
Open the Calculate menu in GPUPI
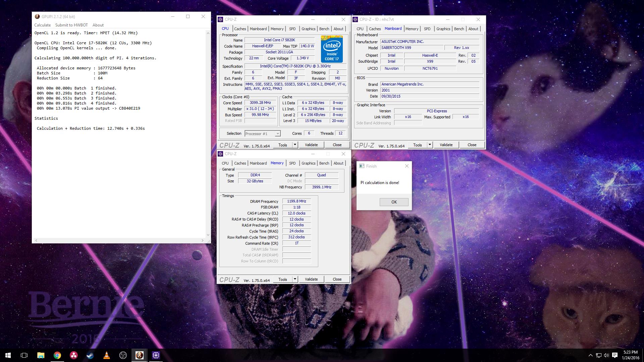[43, 25]
